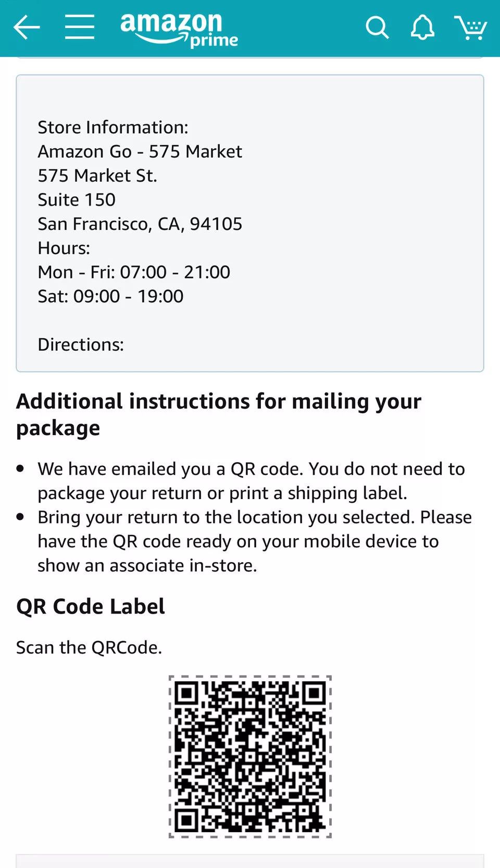Open the search magnifier icon

tap(377, 28)
